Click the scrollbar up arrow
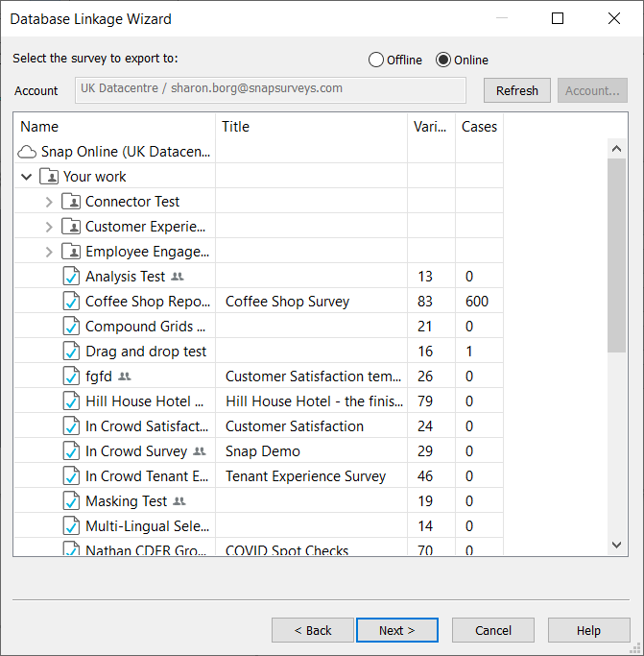 point(617,149)
